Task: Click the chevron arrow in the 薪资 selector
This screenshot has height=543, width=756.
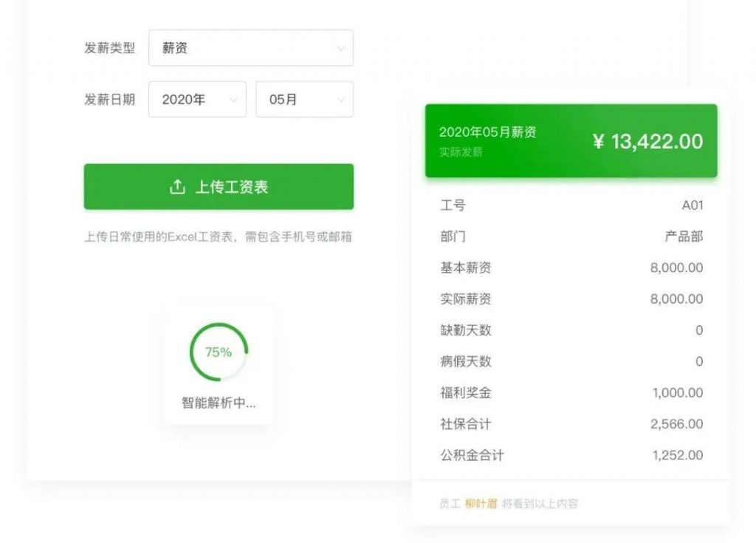Action: [x=340, y=49]
